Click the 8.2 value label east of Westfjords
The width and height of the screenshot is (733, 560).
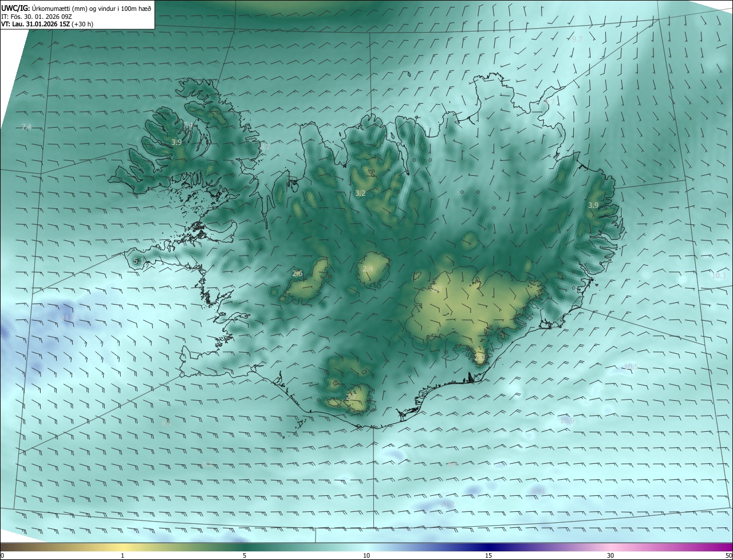pyautogui.click(x=265, y=147)
